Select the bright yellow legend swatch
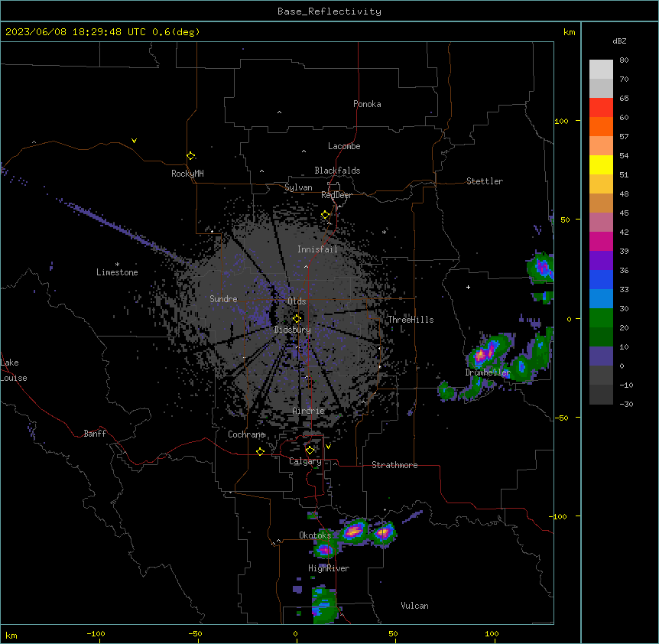The image size is (659, 644). 601,164
